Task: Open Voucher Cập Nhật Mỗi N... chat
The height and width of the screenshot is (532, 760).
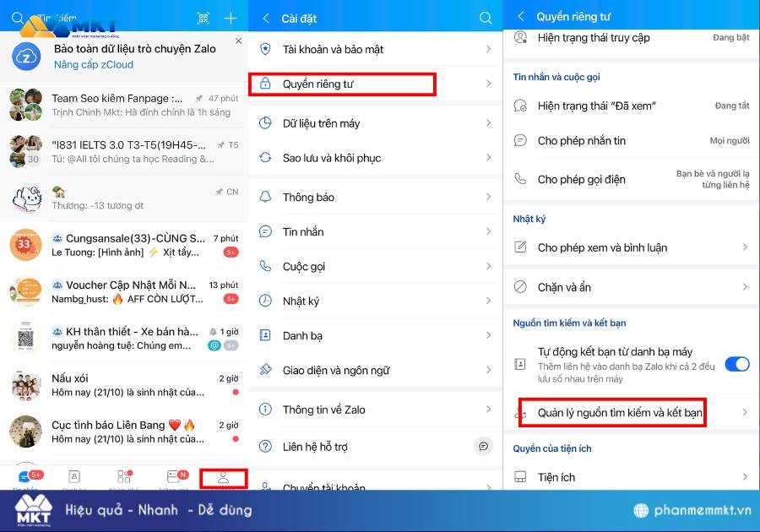Action: coord(124,291)
